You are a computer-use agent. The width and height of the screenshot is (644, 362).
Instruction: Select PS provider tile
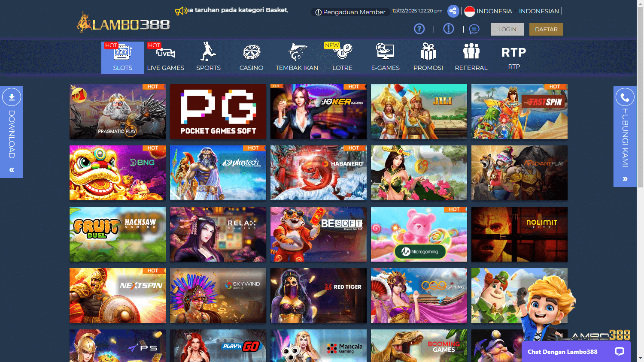tap(118, 346)
